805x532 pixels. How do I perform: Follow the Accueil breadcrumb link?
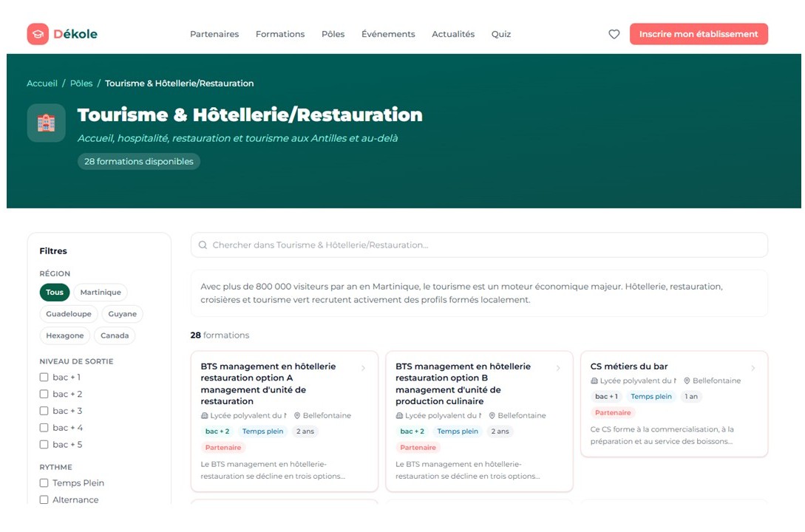coord(42,83)
